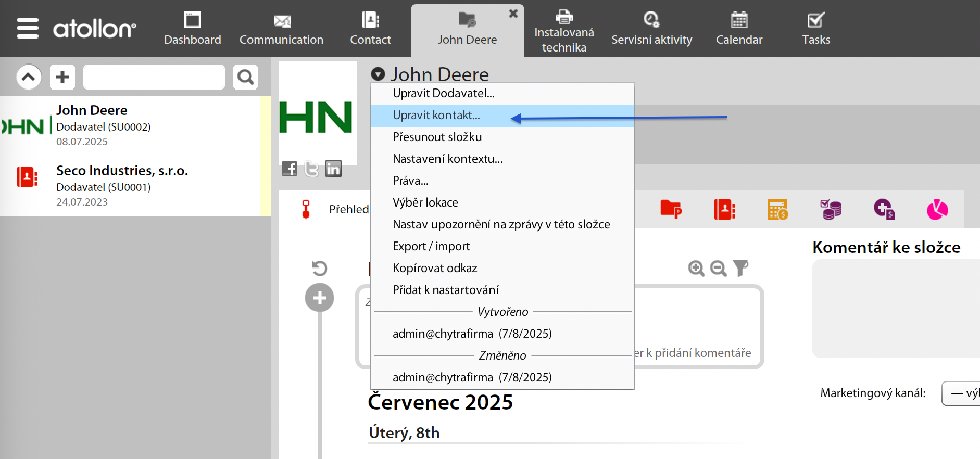Collapse list with the up chevron button

pos(29,77)
